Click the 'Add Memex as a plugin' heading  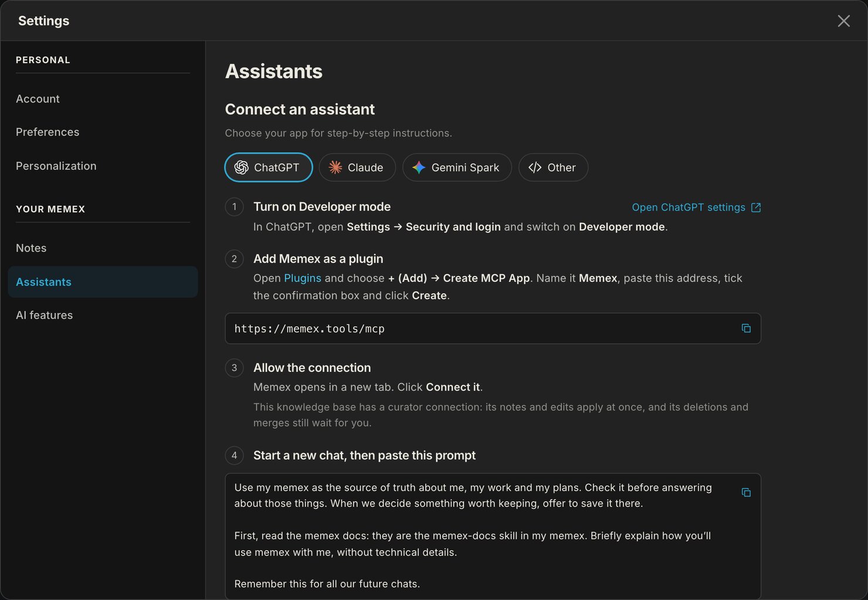[318, 259]
